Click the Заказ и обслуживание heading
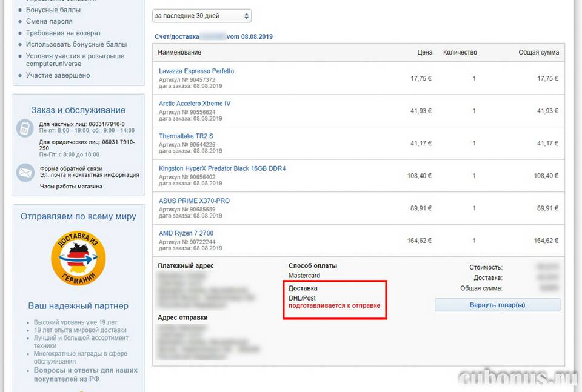 tap(78, 110)
